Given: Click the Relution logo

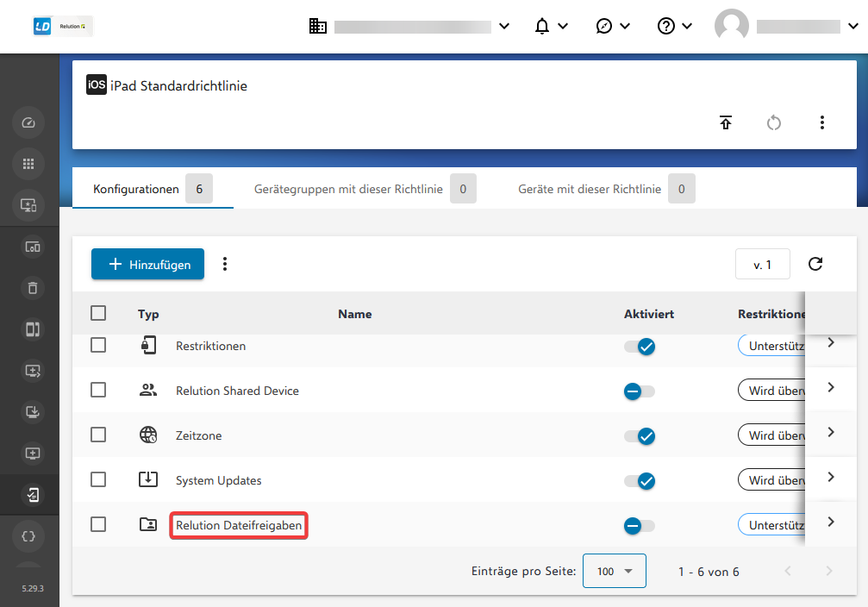Looking at the screenshot, I should pos(63,26).
